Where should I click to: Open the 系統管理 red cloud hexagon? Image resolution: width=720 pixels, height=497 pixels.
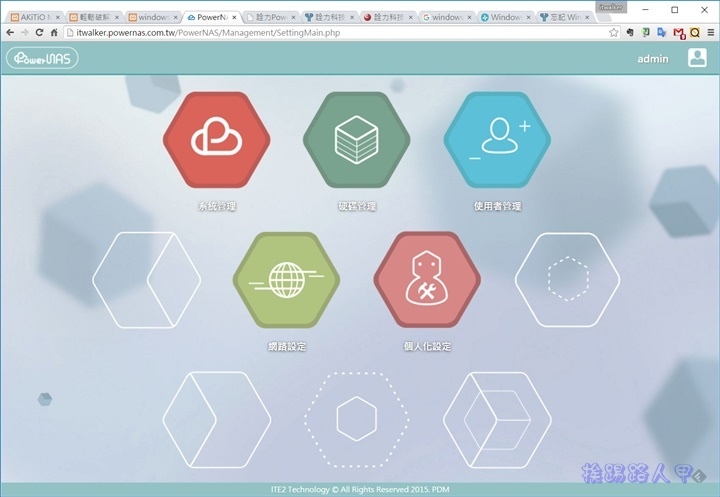(x=216, y=140)
